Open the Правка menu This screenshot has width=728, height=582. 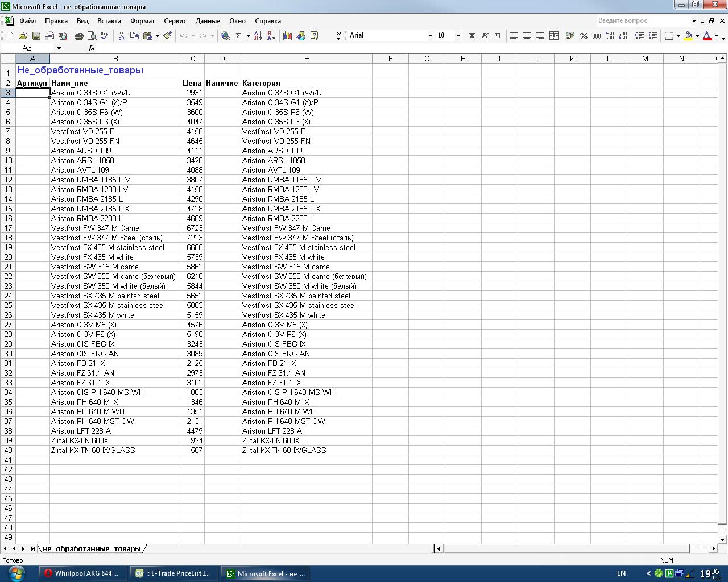click(56, 21)
